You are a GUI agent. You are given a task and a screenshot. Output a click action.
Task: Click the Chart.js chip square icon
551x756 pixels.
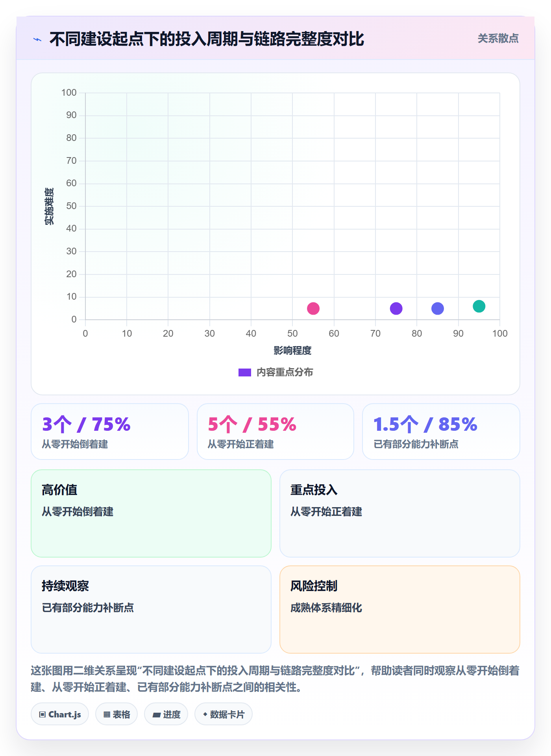43,715
